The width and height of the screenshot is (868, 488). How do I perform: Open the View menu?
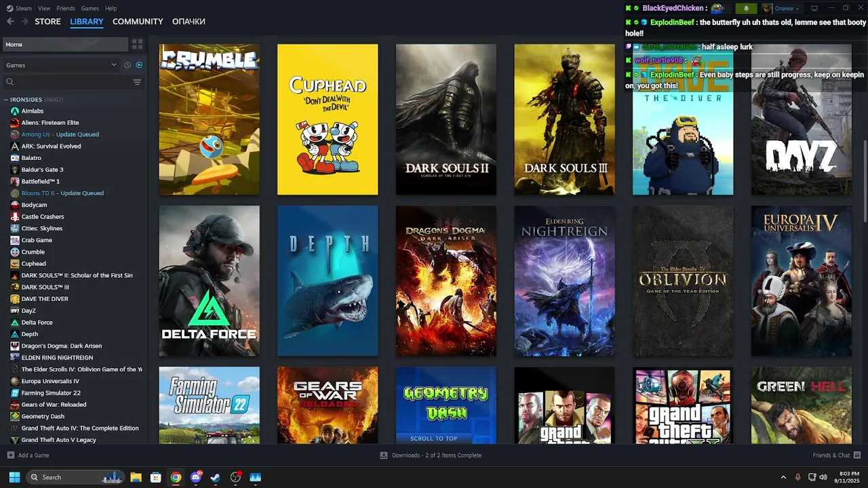point(44,8)
